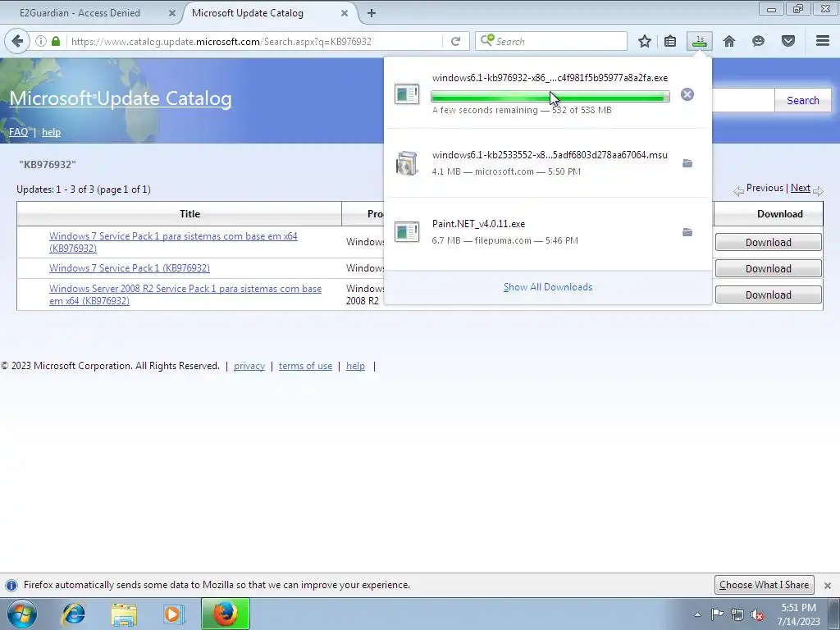Show hidden system tray icons
Viewport: 840px width, 630px height.
[x=697, y=614]
